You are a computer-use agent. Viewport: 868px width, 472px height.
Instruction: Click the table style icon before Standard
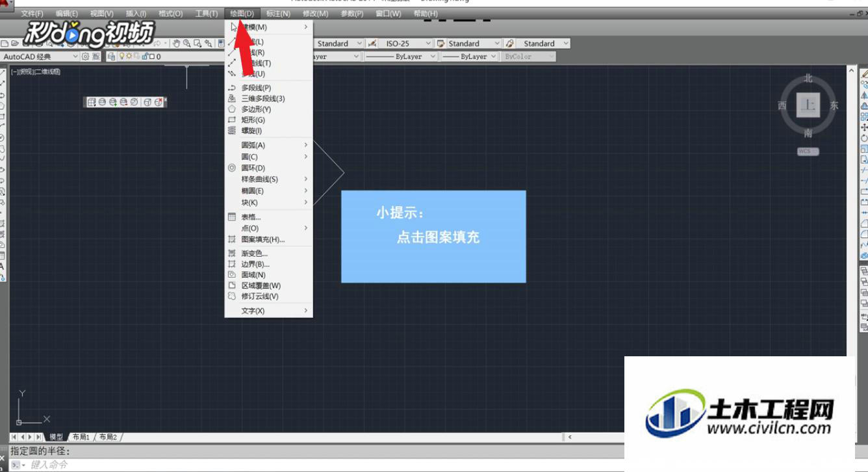(440, 44)
